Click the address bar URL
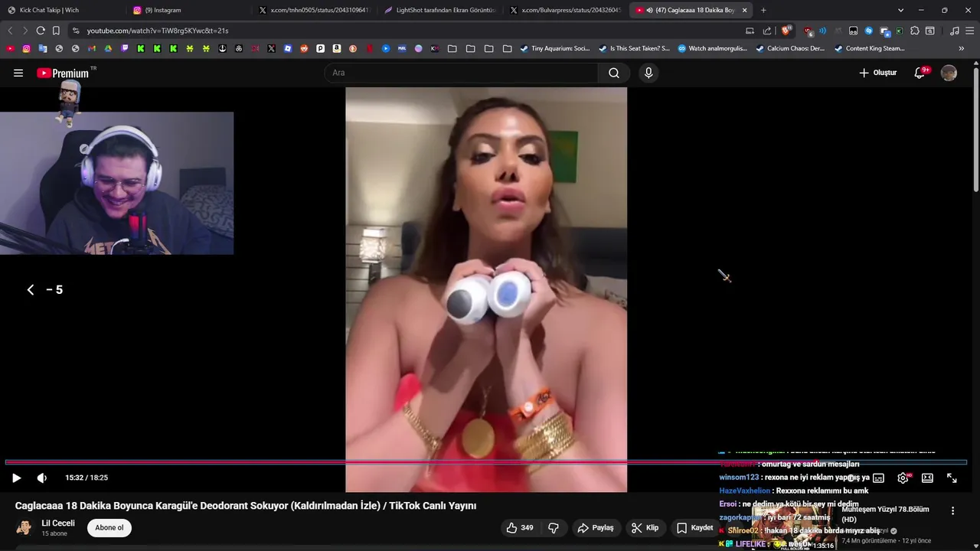Image resolution: width=980 pixels, height=551 pixels. 158,31
